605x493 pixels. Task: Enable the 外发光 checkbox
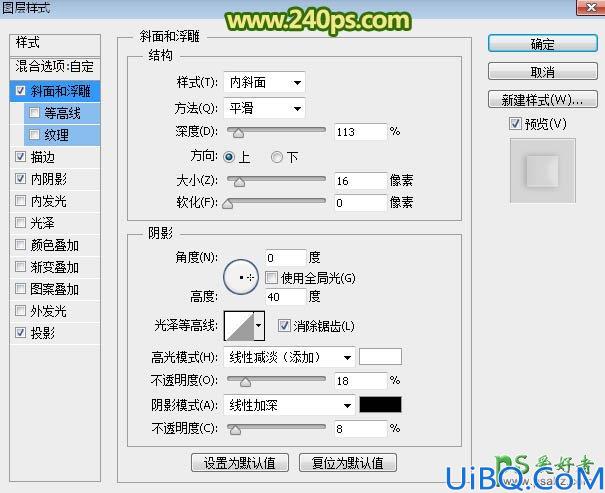(20, 311)
